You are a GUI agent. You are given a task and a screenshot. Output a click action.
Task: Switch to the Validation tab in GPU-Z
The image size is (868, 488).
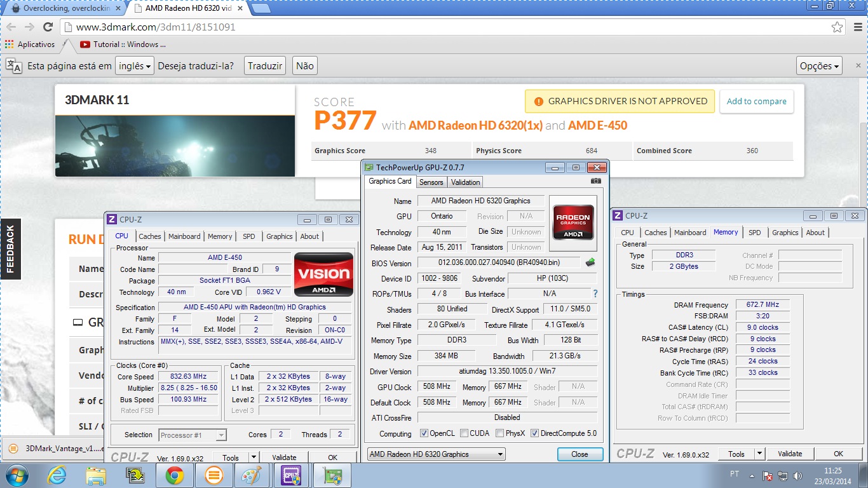pos(466,182)
